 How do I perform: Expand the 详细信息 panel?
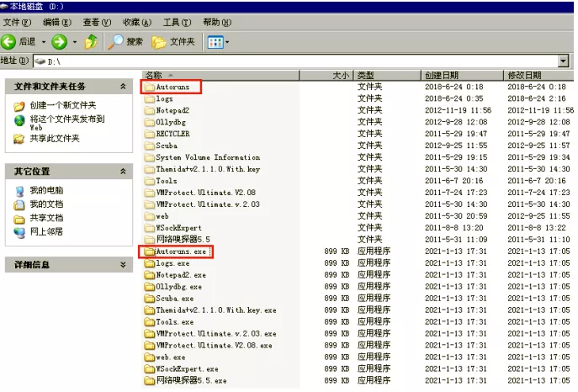[x=124, y=264]
